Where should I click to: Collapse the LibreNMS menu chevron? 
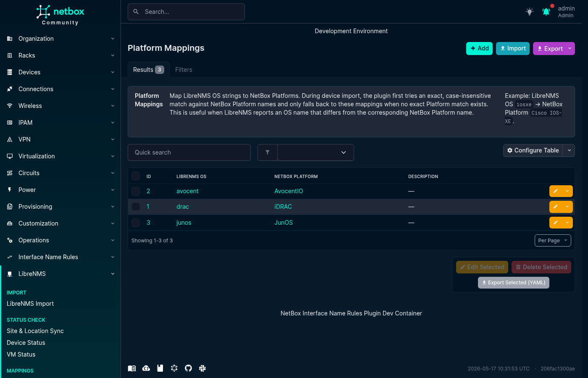coord(113,274)
